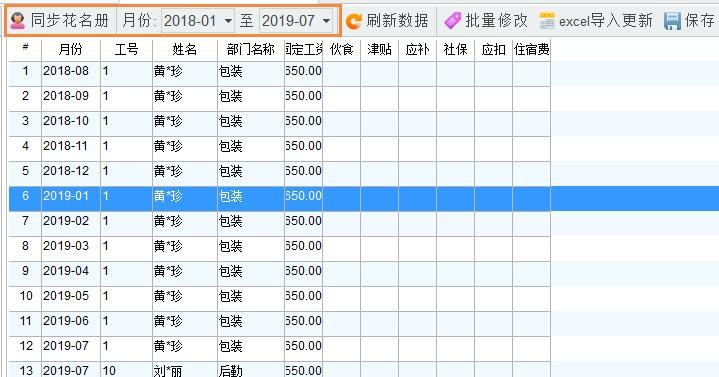Click the 伙食 cell in the 2019-03 row
This screenshot has width=719, height=377.
pyautogui.click(x=342, y=246)
